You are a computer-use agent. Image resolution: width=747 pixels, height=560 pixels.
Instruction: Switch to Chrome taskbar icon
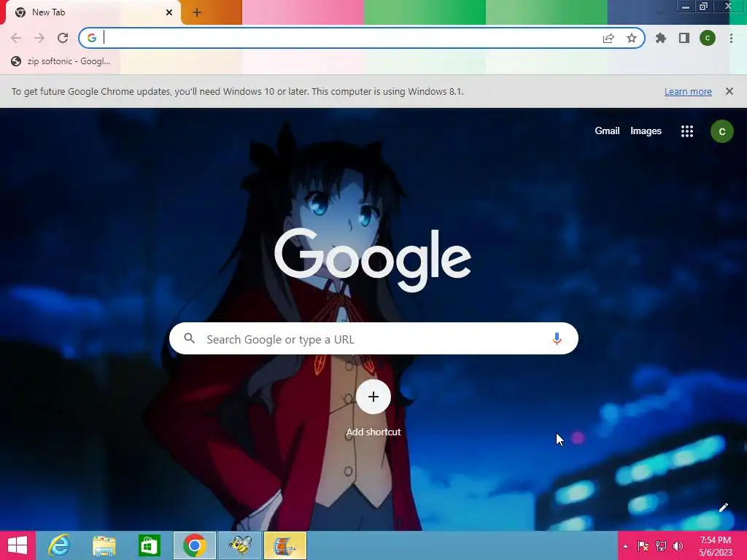[x=194, y=545]
